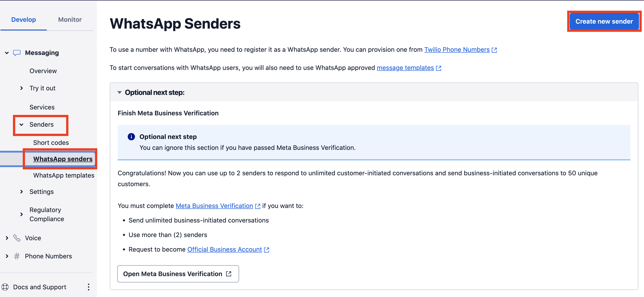Click Open Meta Business Verification button
The height and width of the screenshot is (297, 644).
178,274
